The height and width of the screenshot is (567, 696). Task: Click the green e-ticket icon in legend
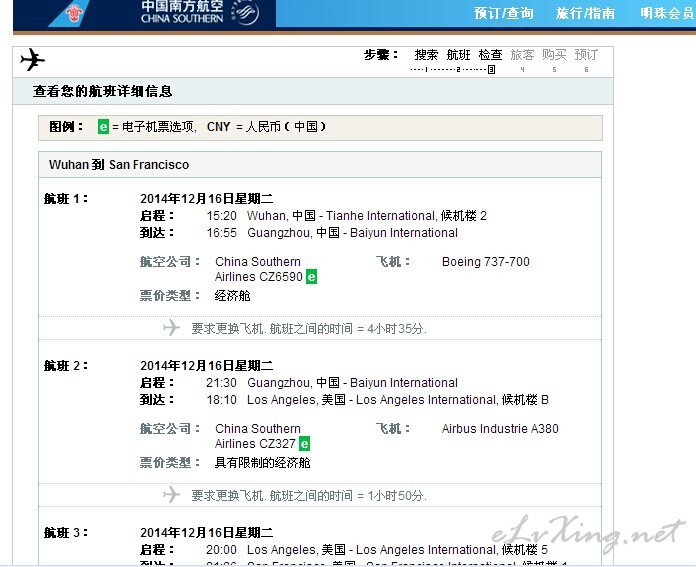coord(103,128)
